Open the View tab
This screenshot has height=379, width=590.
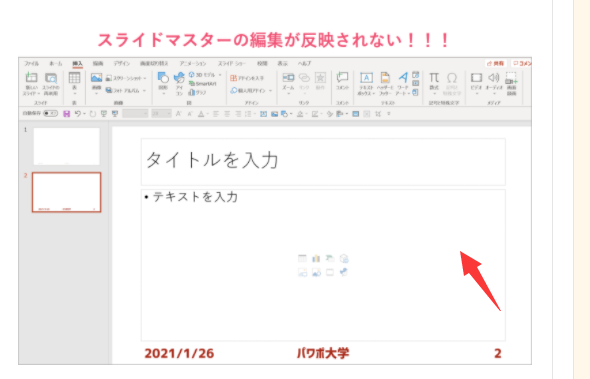[x=283, y=63]
